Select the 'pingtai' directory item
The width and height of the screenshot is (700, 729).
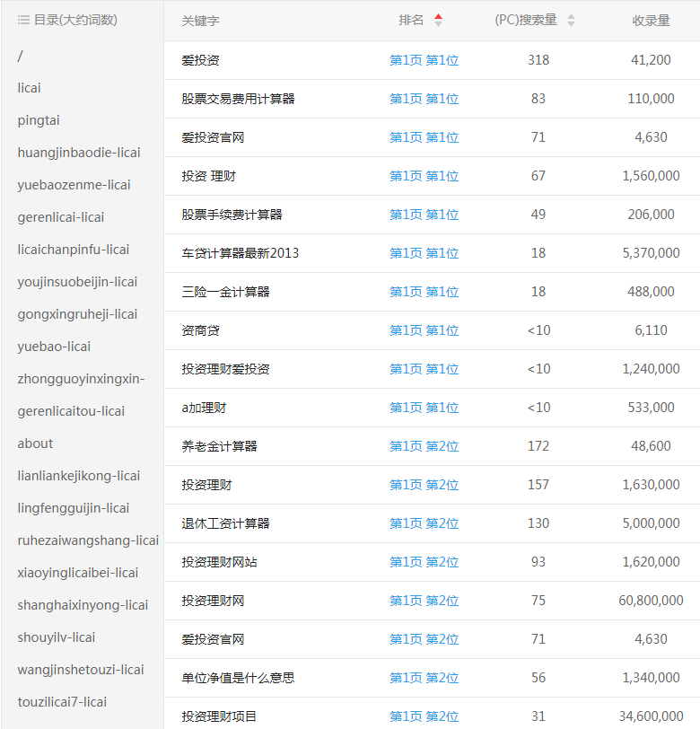pyautogui.click(x=39, y=120)
